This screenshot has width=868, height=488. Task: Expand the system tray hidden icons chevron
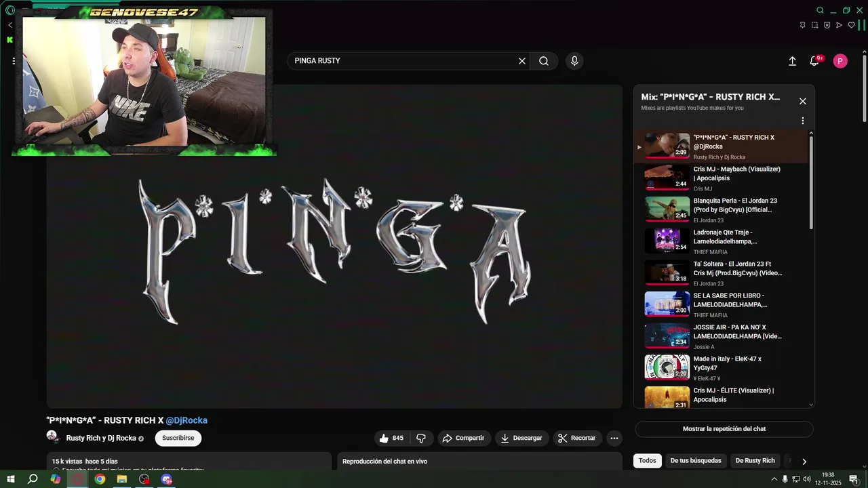click(774, 479)
